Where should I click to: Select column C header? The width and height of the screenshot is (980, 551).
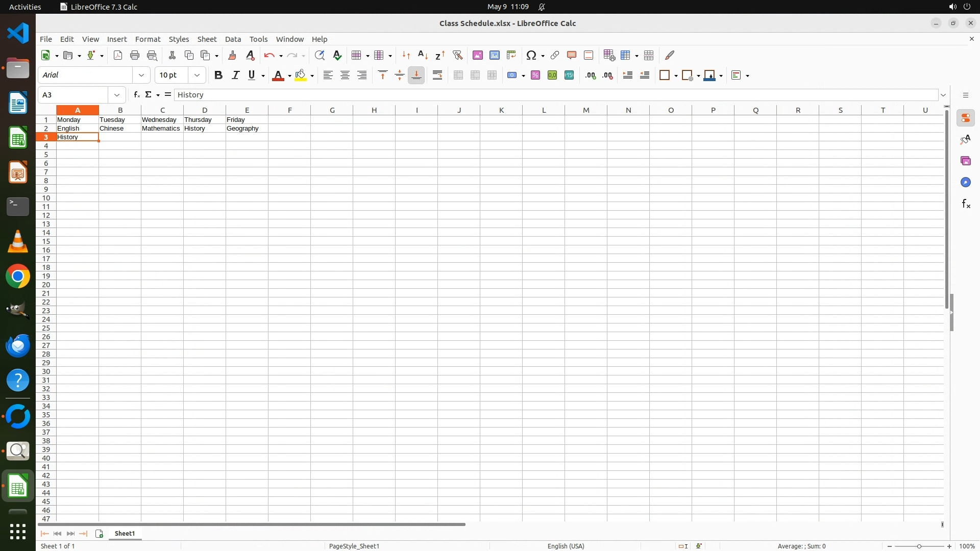tap(162, 110)
